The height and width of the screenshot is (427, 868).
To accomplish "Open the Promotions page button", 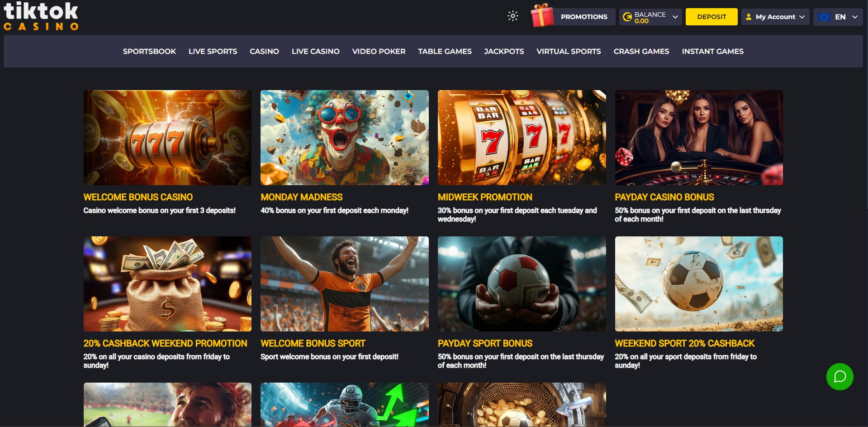I will coord(584,17).
